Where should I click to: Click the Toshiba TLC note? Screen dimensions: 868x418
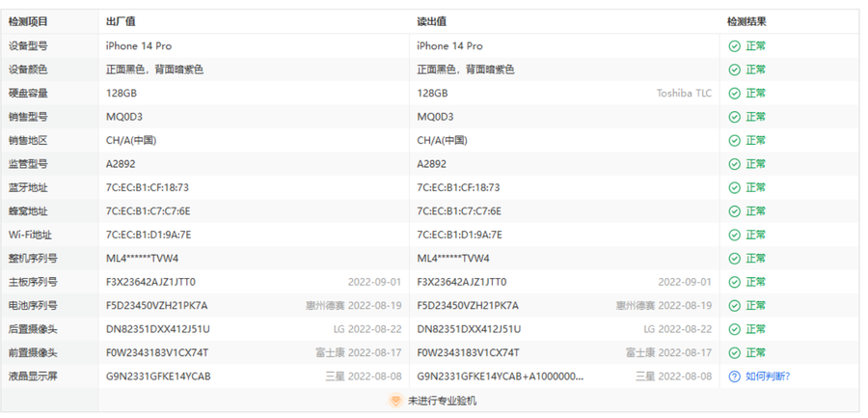(x=684, y=93)
